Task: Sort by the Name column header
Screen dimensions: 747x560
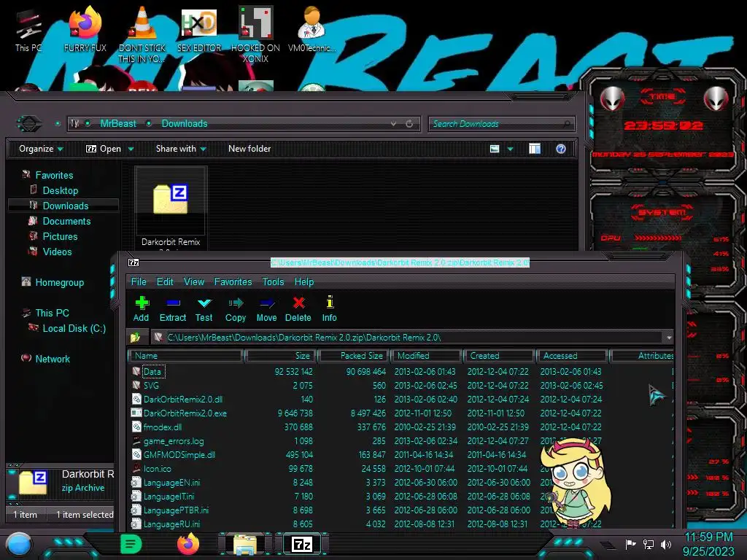Action: (x=186, y=356)
